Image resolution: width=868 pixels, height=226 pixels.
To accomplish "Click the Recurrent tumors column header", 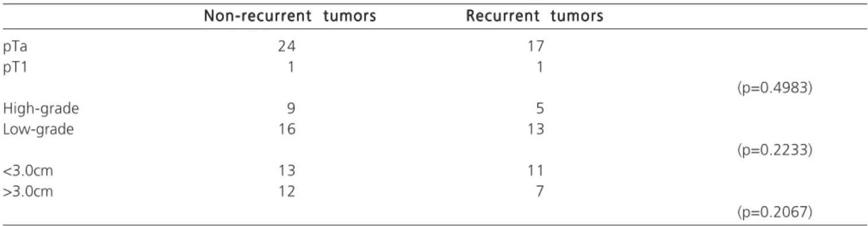I will (534, 16).
